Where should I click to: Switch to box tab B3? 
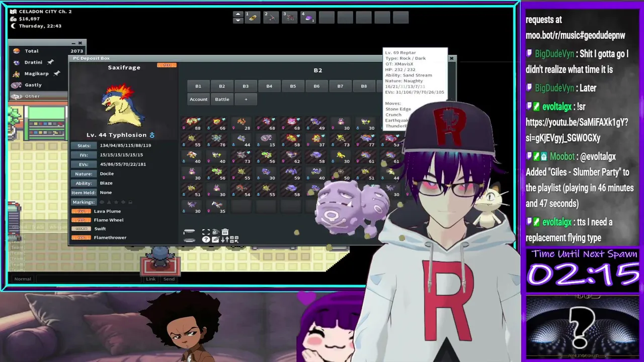coord(246,86)
